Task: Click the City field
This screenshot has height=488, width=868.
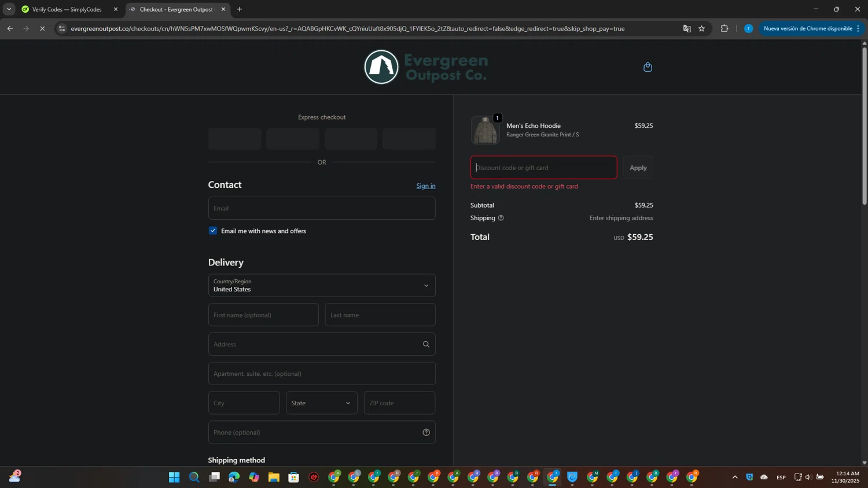Action: (244, 403)
